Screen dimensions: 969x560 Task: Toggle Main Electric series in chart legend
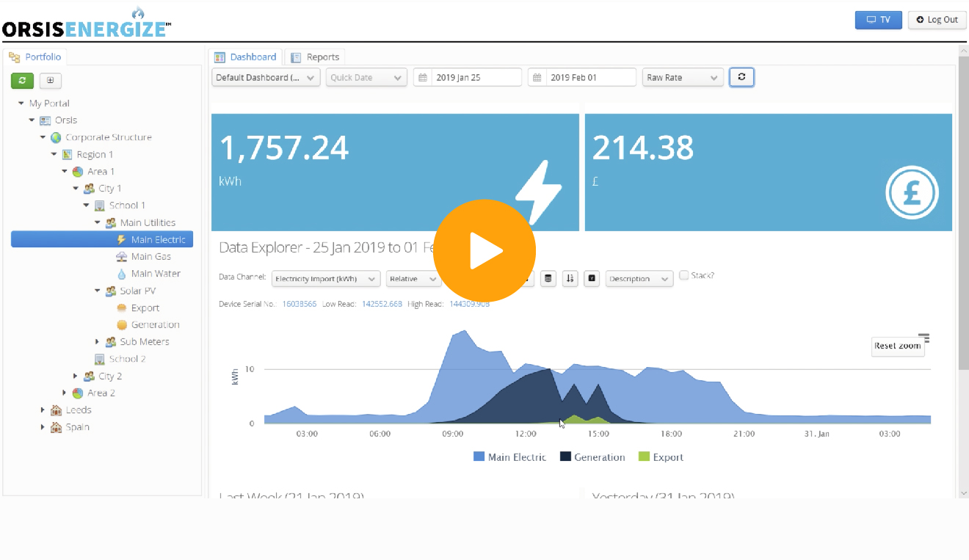[509, 457]
